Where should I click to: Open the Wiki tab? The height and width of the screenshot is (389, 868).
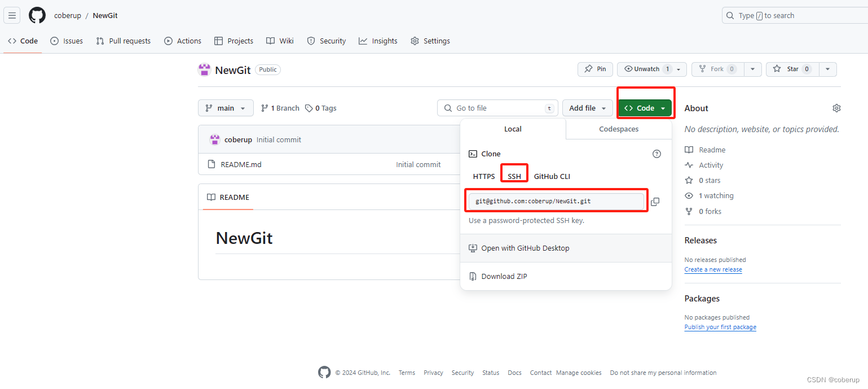280,41
